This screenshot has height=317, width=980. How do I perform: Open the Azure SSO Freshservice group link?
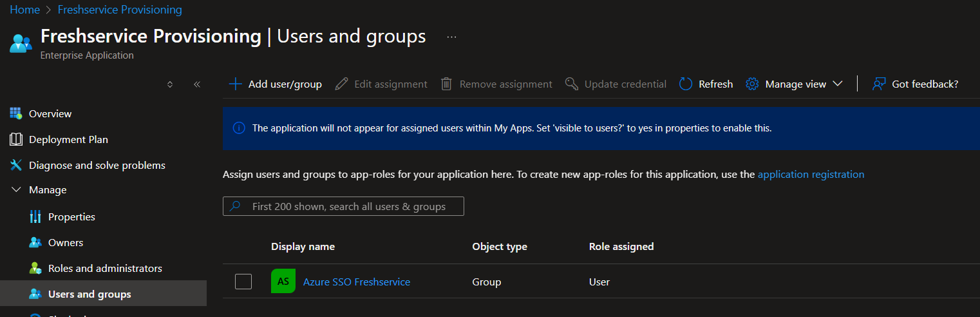357,282
